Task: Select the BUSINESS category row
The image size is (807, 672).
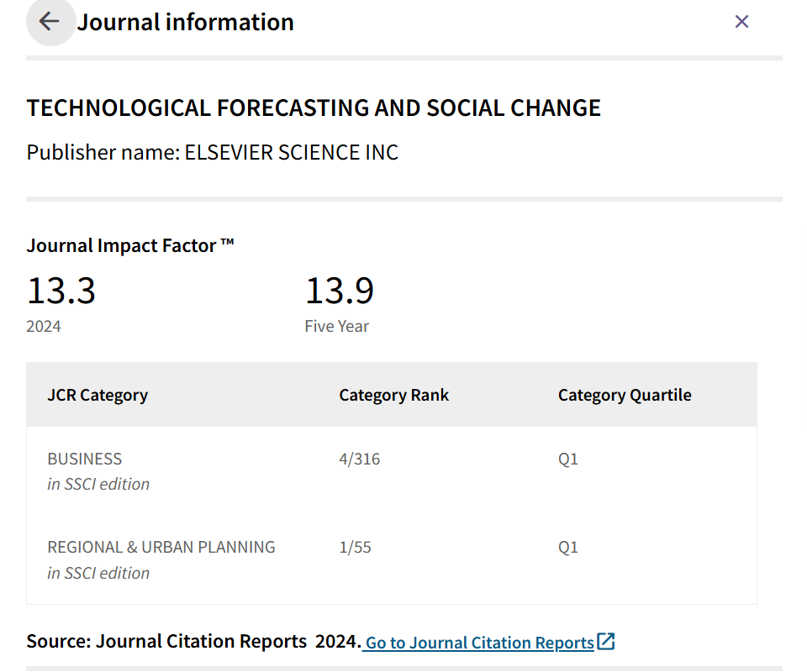Action: (85, 459)
